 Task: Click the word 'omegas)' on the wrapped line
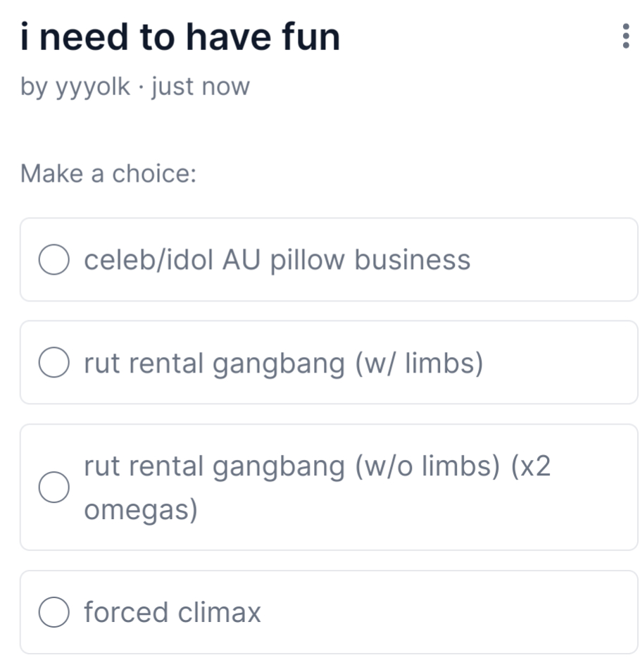[141, 511]
